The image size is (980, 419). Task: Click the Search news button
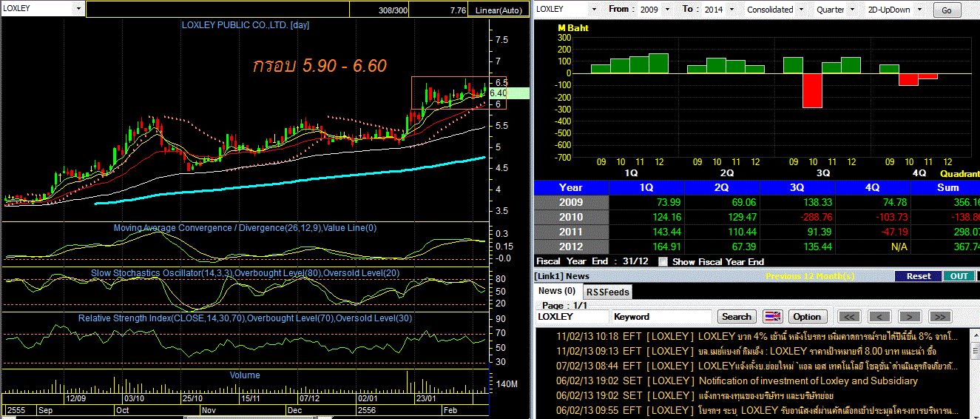pos(736,316)
